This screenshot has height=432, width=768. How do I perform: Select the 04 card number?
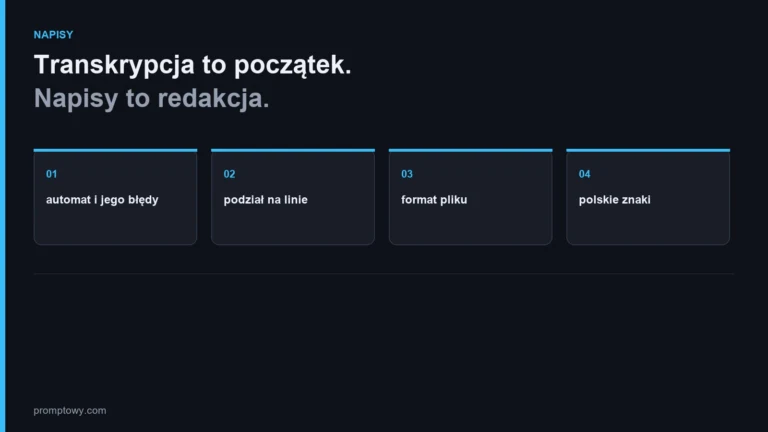point(584,174)
